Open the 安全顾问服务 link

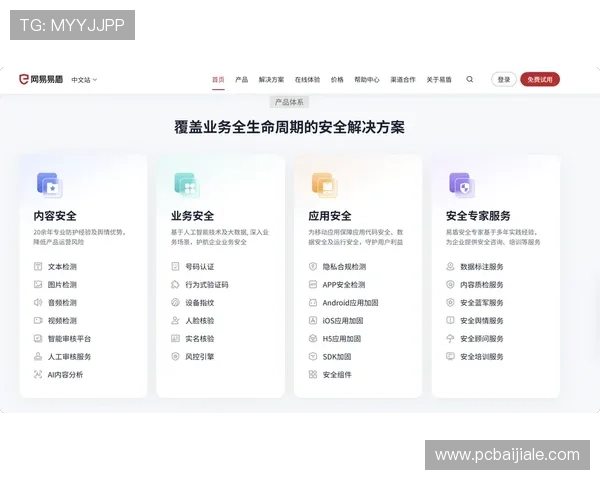[x=482, y=339]
